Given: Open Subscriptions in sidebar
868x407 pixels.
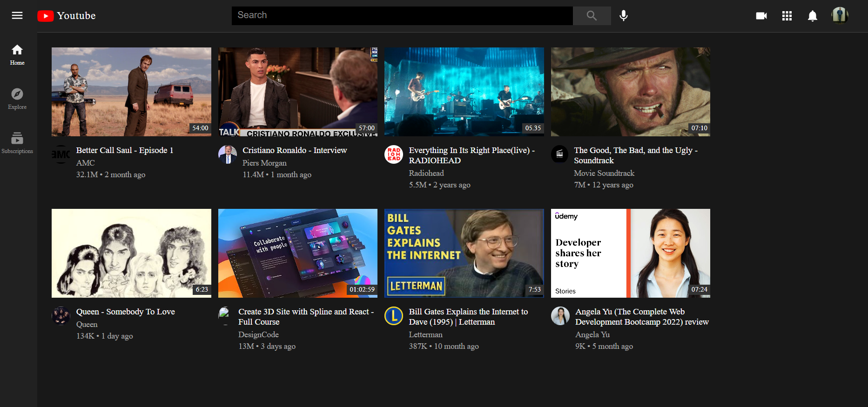Looking at the screenshot, I should click(x=17, y=143).
